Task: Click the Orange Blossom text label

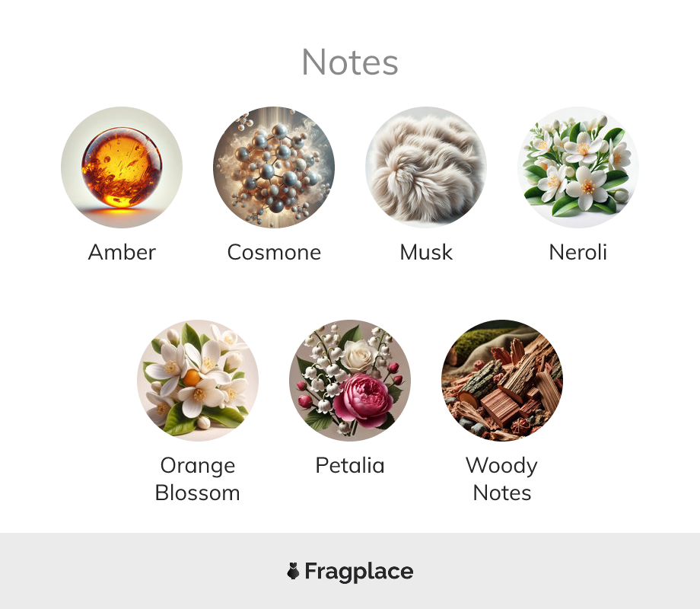Action: point(198,479)
